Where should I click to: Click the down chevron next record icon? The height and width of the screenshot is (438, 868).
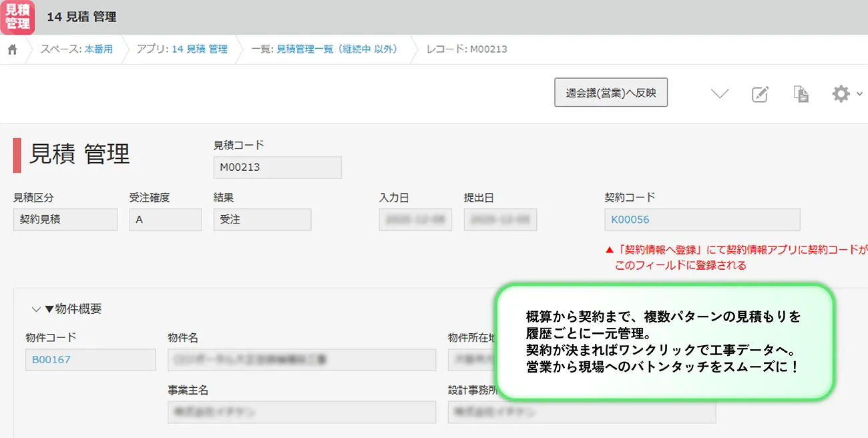(x=720, y=94)
